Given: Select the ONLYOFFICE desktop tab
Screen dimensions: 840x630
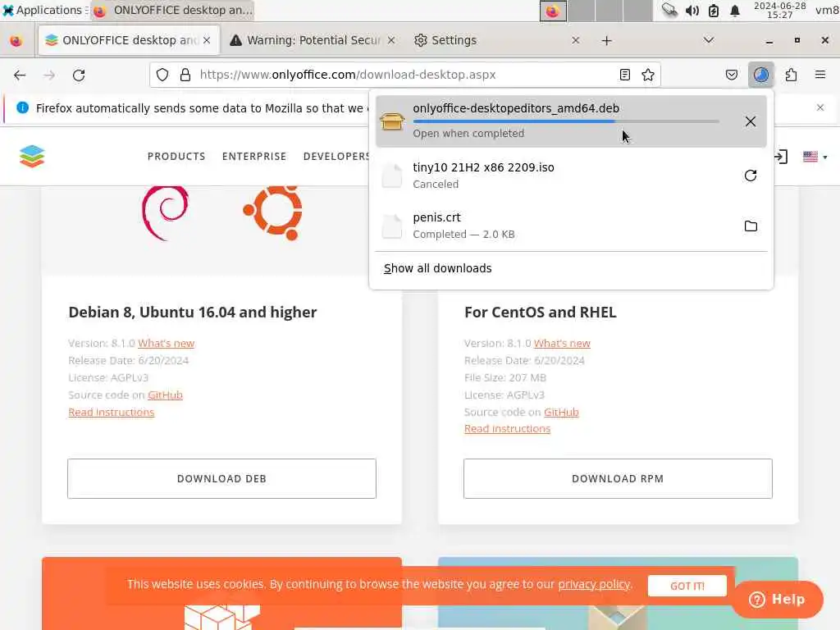Looking at the screenshot, I should coord(129,41).
